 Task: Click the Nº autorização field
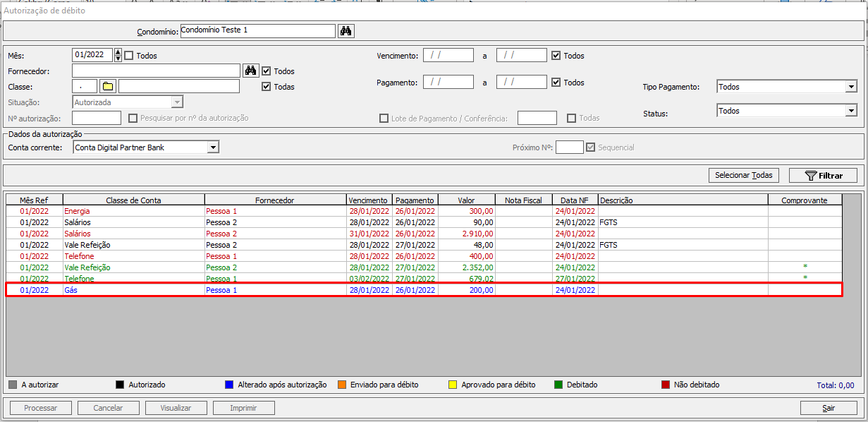[x=97, y=118]
